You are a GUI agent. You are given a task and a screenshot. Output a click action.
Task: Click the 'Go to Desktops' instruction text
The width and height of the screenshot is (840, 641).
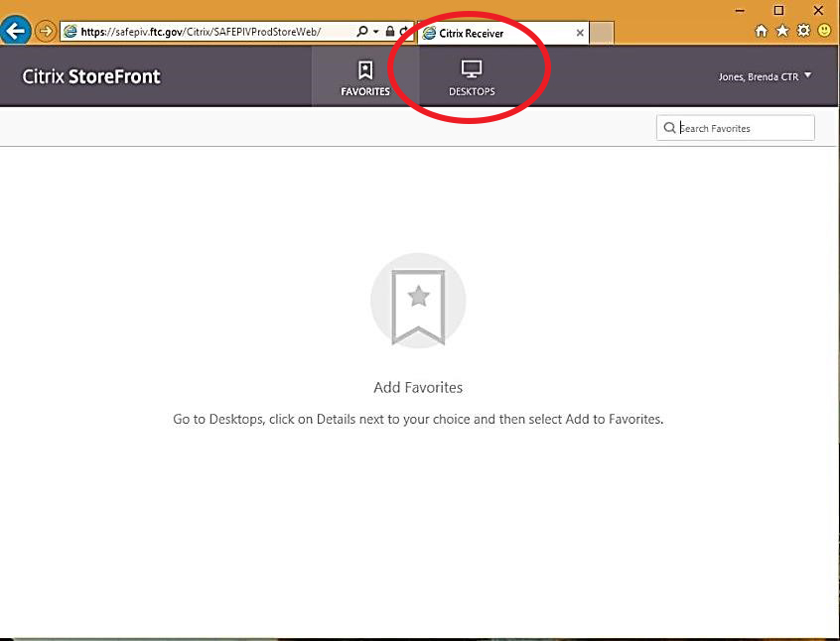418,419
